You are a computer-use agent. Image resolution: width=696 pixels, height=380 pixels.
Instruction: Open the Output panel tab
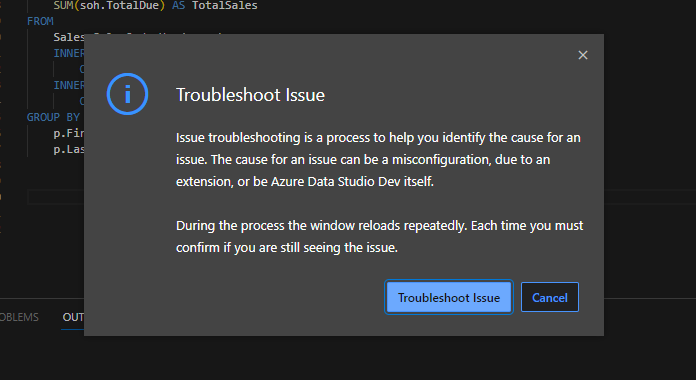click(x=73, y=317)
